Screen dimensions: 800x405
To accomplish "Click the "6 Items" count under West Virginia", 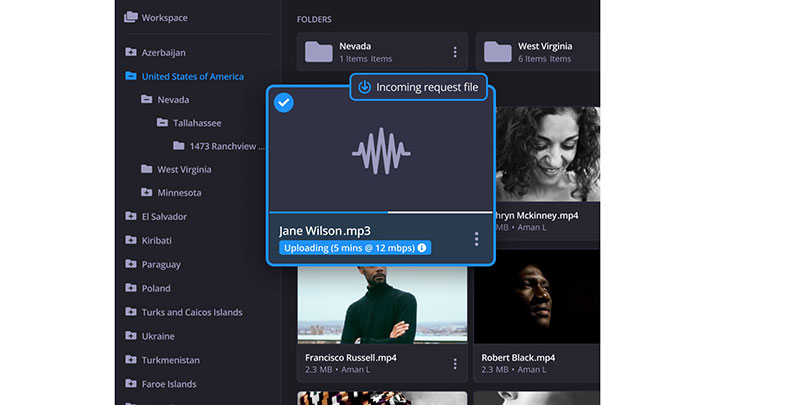I will [532, 59].
